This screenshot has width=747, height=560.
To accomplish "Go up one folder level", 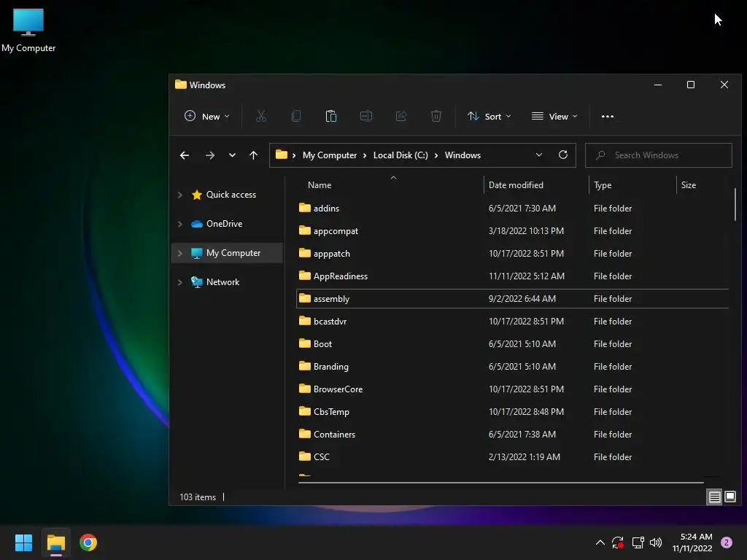I will pyautogui.click(x=253, y=155).
